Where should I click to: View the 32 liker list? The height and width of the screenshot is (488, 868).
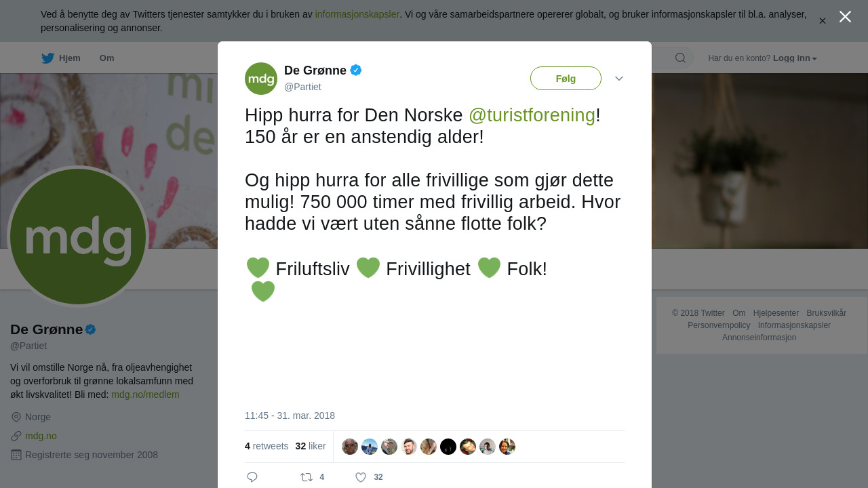click(311, 446)
